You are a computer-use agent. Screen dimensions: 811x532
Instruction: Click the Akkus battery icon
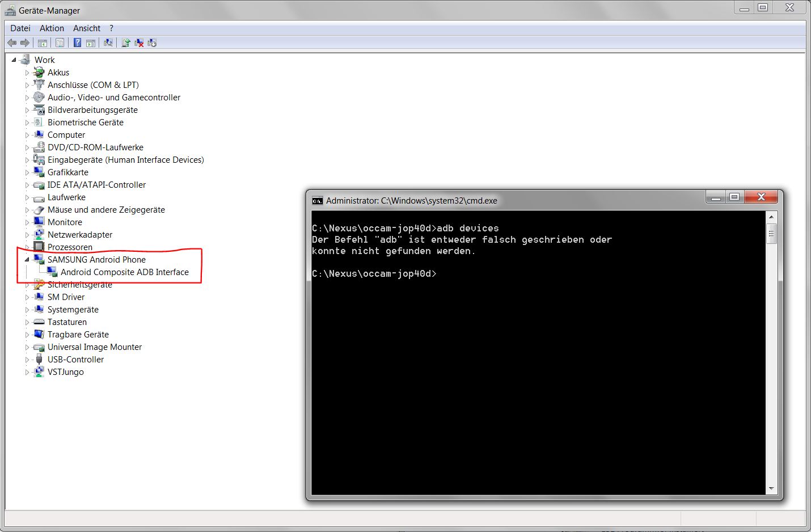(39, 72)
